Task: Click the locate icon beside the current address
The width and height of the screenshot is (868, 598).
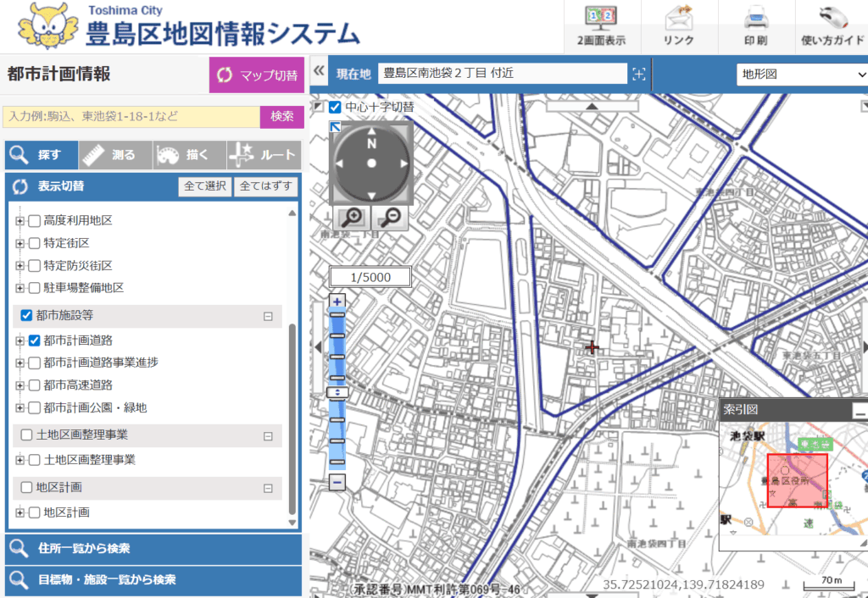Action: 639,74
